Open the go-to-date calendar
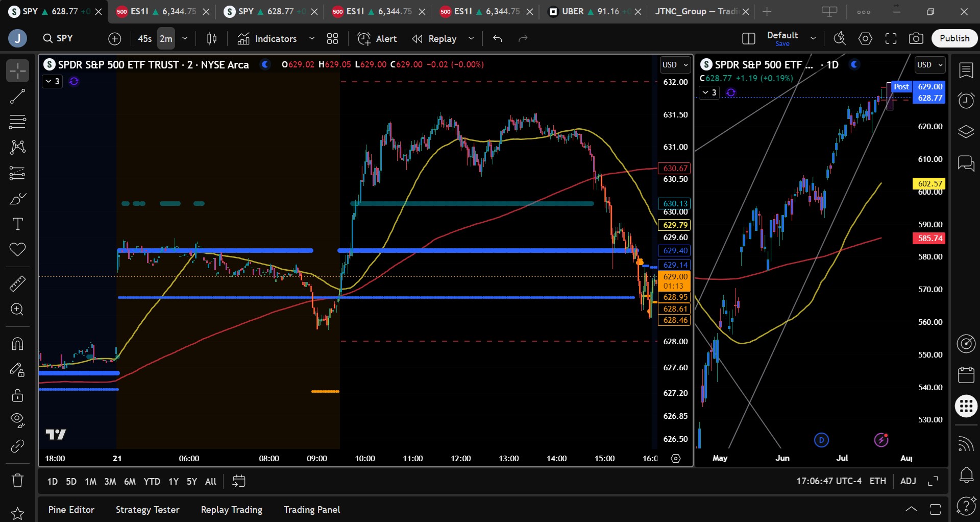This screenshot has height=522, width=980. [x=239, y=481]
